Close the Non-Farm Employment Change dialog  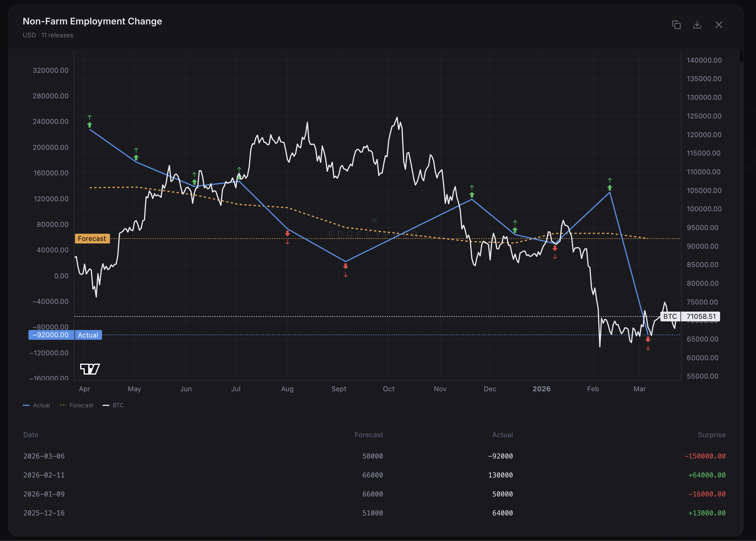point(719,25)
